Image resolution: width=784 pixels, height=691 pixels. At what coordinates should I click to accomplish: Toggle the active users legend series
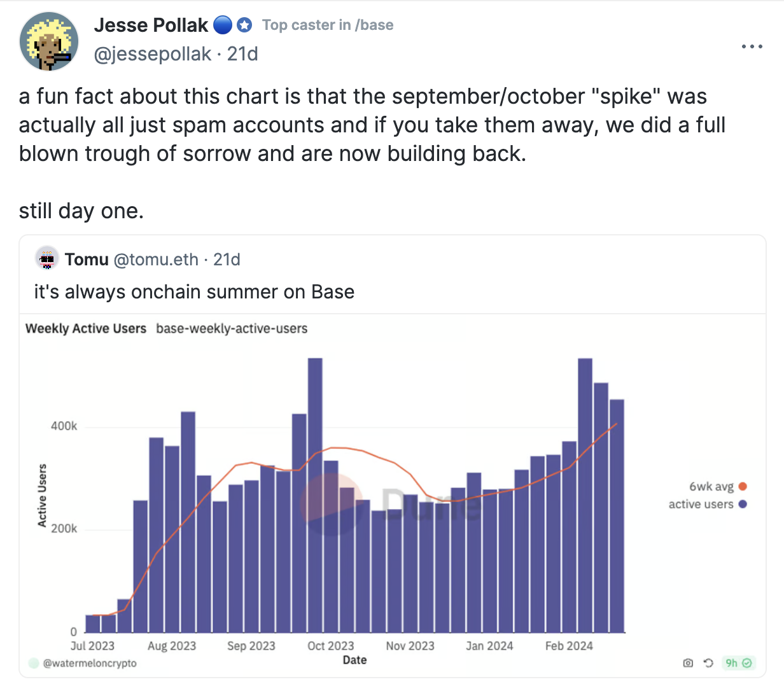click(x=707, y=504)
